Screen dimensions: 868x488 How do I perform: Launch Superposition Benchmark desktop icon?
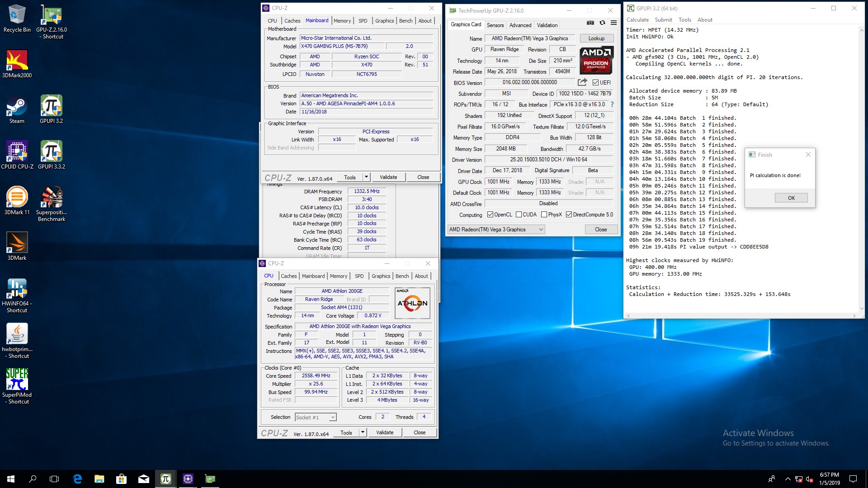pos(52,204)
